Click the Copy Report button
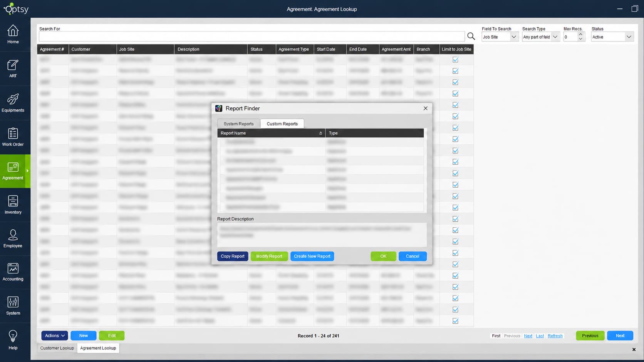 (x=233, y=256)
